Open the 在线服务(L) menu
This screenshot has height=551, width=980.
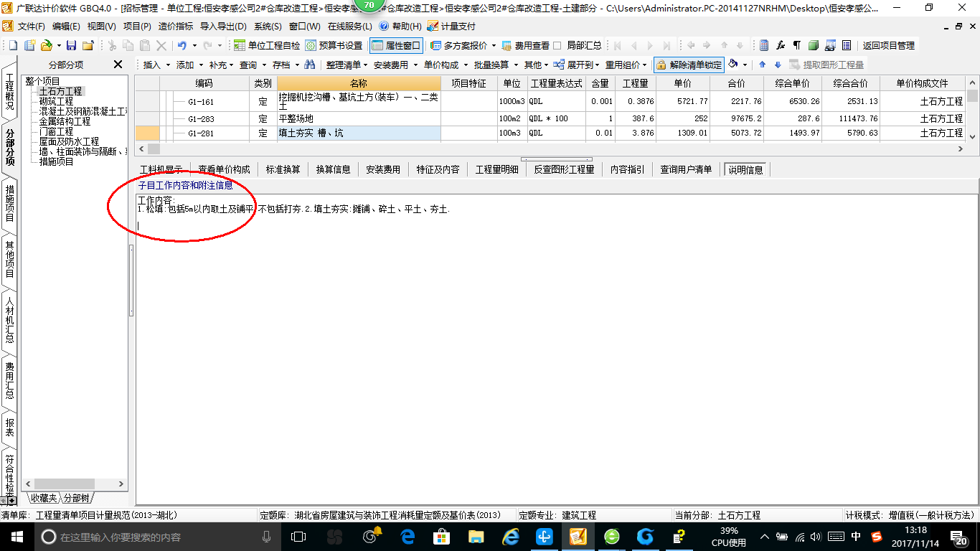point(349,26)
